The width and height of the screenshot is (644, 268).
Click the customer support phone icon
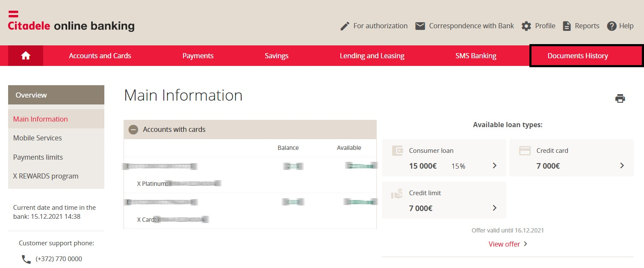26,259
